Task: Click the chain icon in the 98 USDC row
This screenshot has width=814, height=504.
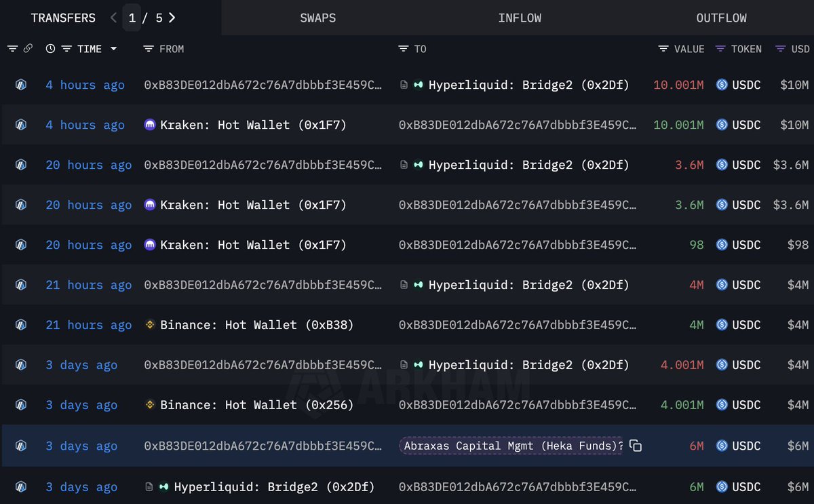Action: click(21, 245)
